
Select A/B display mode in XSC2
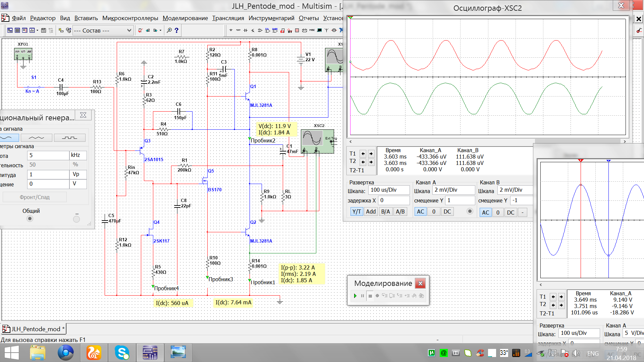click(400, 212)
